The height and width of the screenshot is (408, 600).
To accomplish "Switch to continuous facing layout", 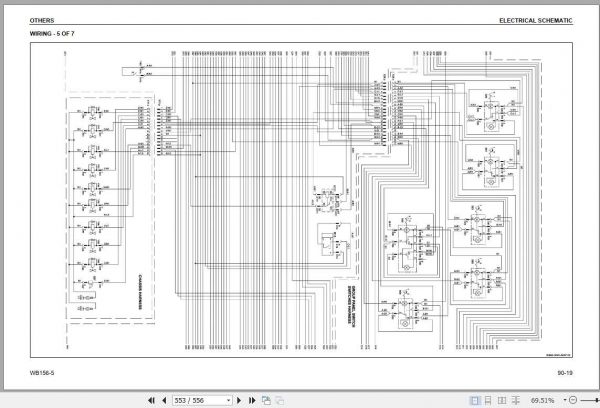I will (515, 400).
